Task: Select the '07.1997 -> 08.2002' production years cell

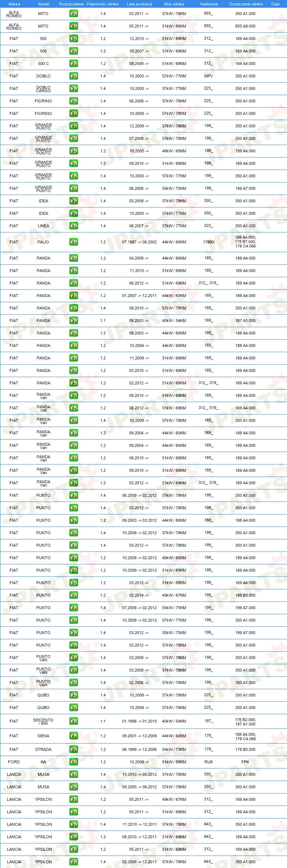Action: click(x=139, y=242)
